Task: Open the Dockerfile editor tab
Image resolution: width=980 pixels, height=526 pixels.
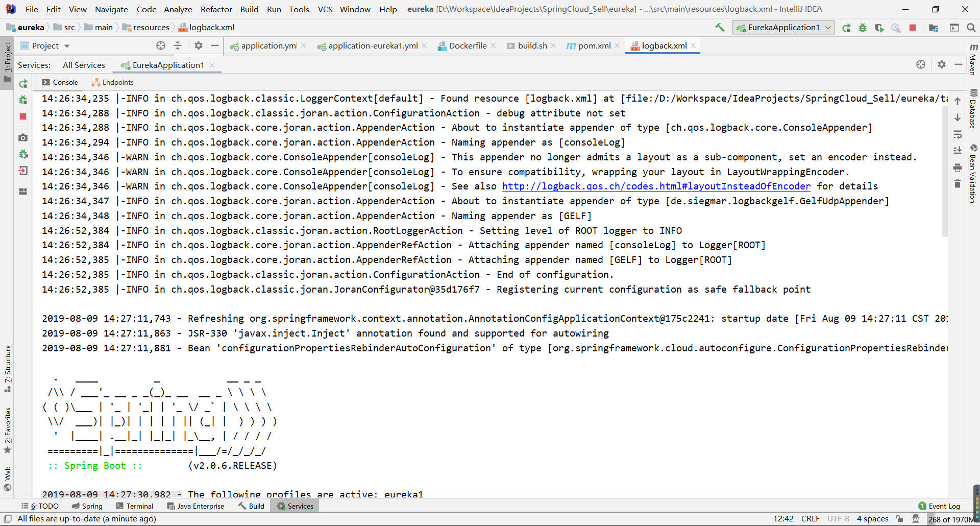Action: tap(467, 46)
